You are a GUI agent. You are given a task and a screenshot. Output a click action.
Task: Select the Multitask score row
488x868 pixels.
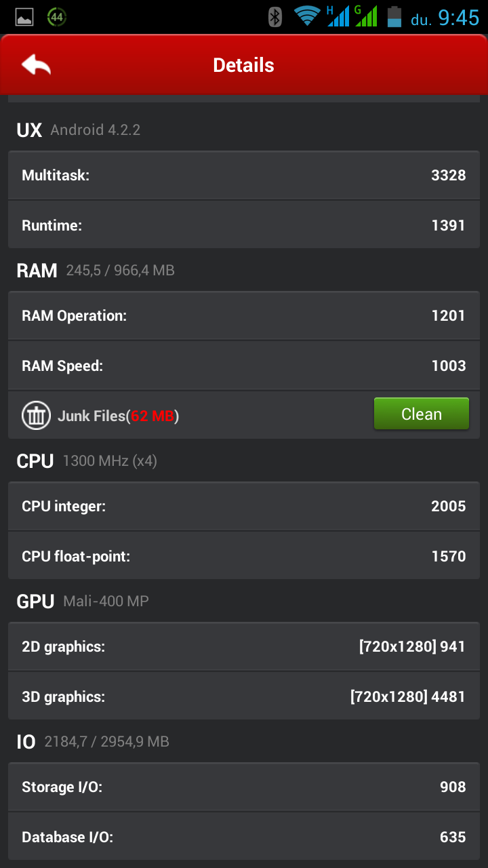click(244, 176)
